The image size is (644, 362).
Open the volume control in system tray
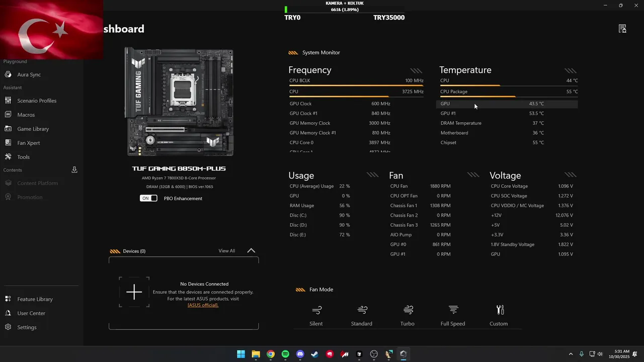[600, 354]
